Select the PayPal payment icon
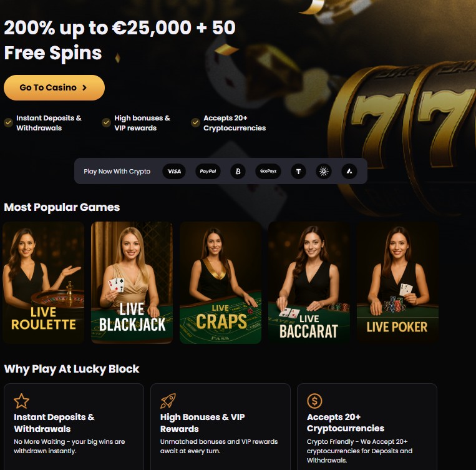 click(x=208, y=172)
